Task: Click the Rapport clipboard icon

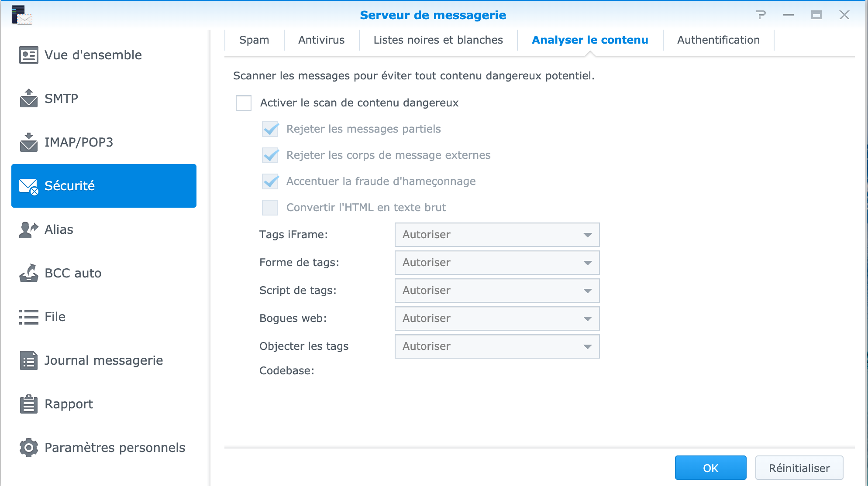Action: click(29, 404)
